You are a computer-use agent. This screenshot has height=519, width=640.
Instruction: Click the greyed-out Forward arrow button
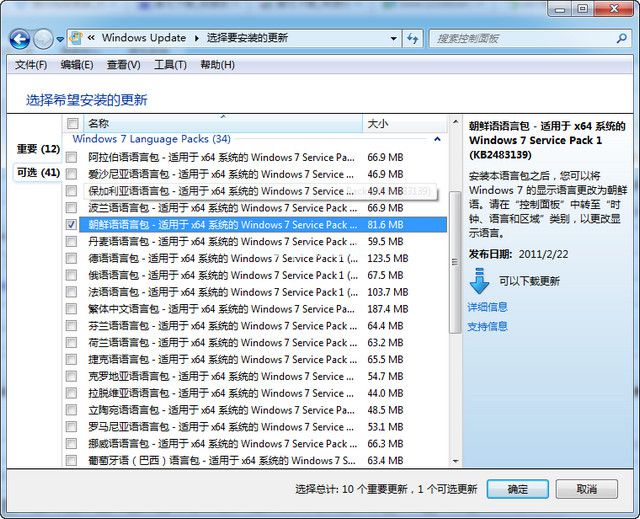[43, 39]
